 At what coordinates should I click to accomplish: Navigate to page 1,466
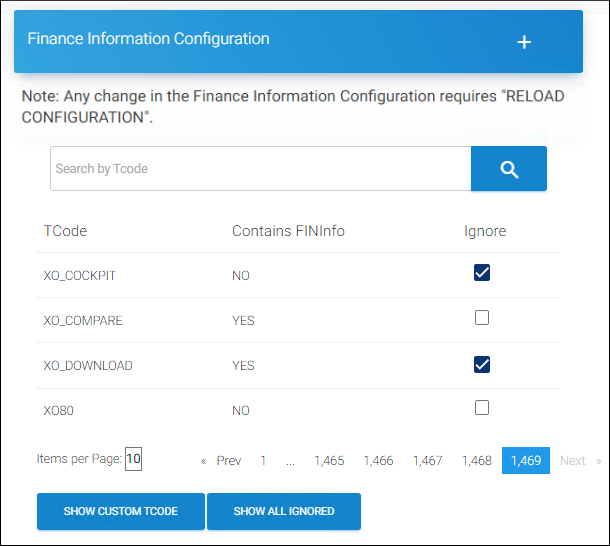tap(379, 461)
